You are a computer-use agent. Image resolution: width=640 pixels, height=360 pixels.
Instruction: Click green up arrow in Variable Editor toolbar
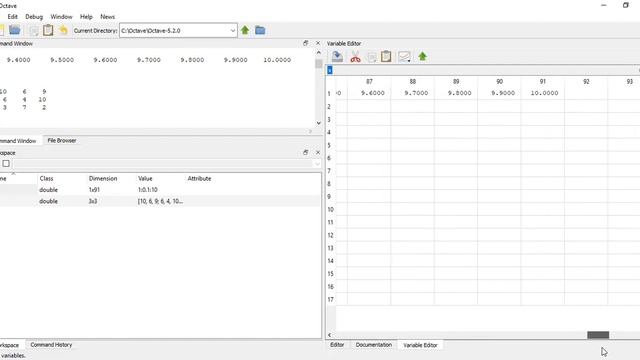click(x=422, y=56)
